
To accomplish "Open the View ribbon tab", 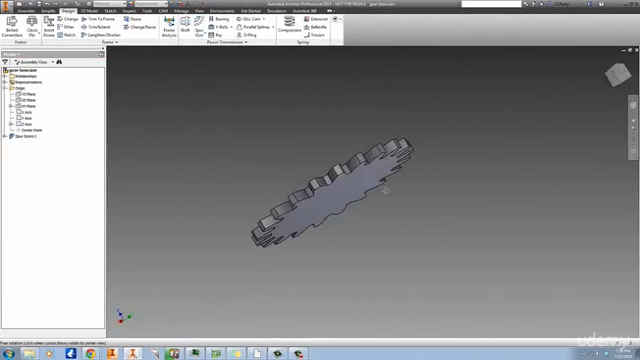I will (x=199, y=11).
